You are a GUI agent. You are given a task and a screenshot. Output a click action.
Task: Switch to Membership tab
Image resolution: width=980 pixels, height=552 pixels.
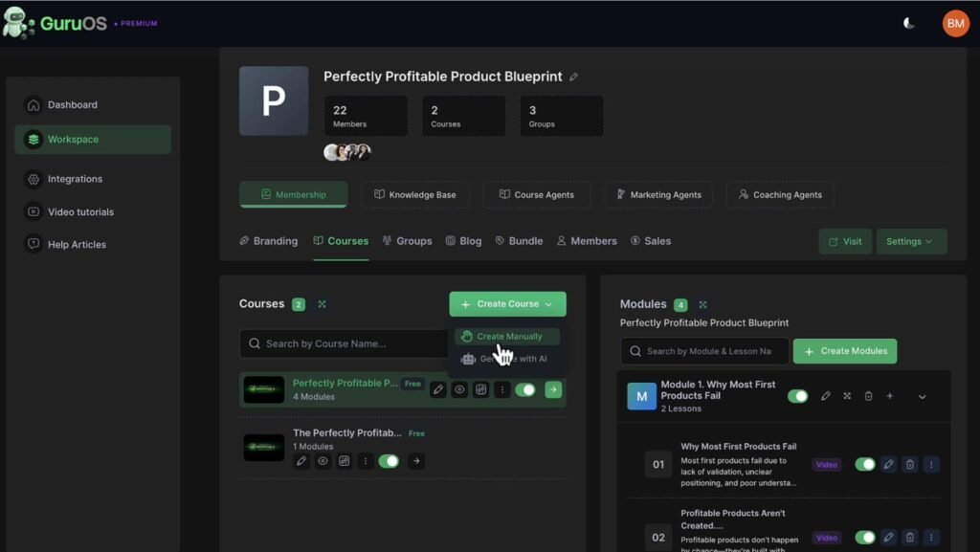click(x=293, y=195)
